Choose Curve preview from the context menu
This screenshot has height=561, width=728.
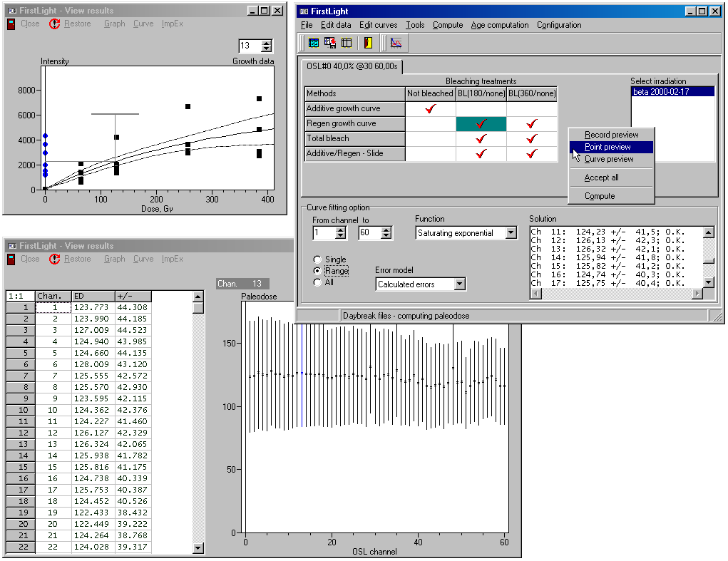[x=612, y=159]
